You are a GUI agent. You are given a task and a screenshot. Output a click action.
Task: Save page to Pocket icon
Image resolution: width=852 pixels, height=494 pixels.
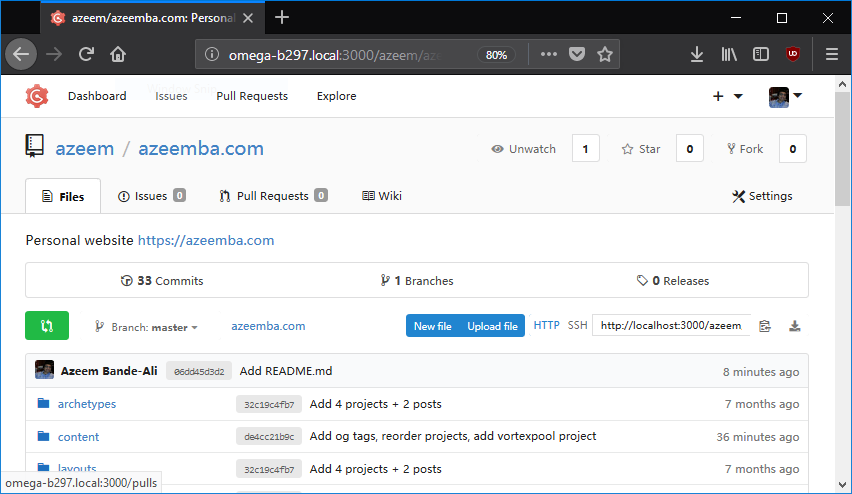(x=577, y=54)
